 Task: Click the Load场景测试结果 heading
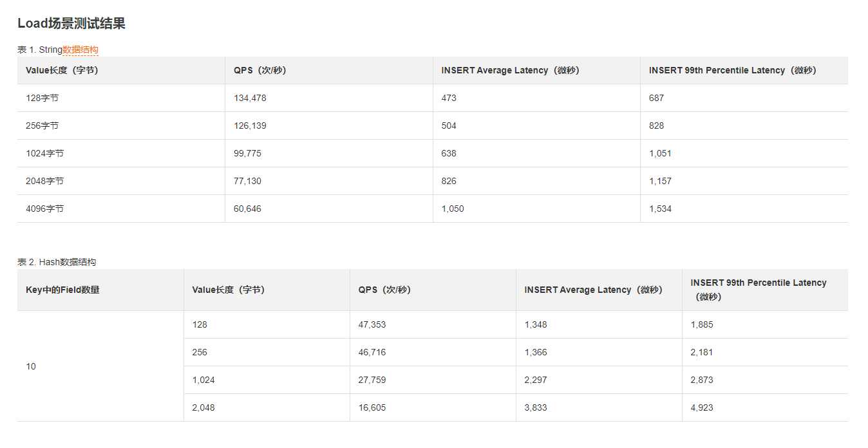point(71,24)
